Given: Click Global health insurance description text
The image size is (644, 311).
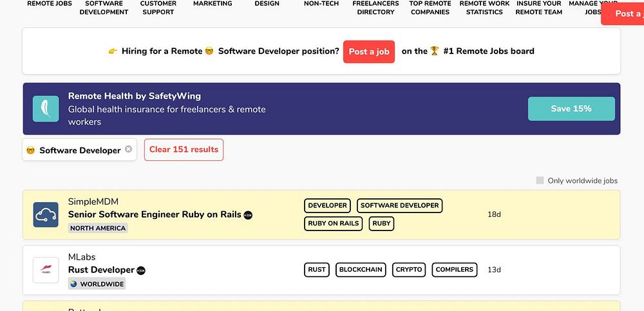Looking at the screenshot, I should (167, 115).
